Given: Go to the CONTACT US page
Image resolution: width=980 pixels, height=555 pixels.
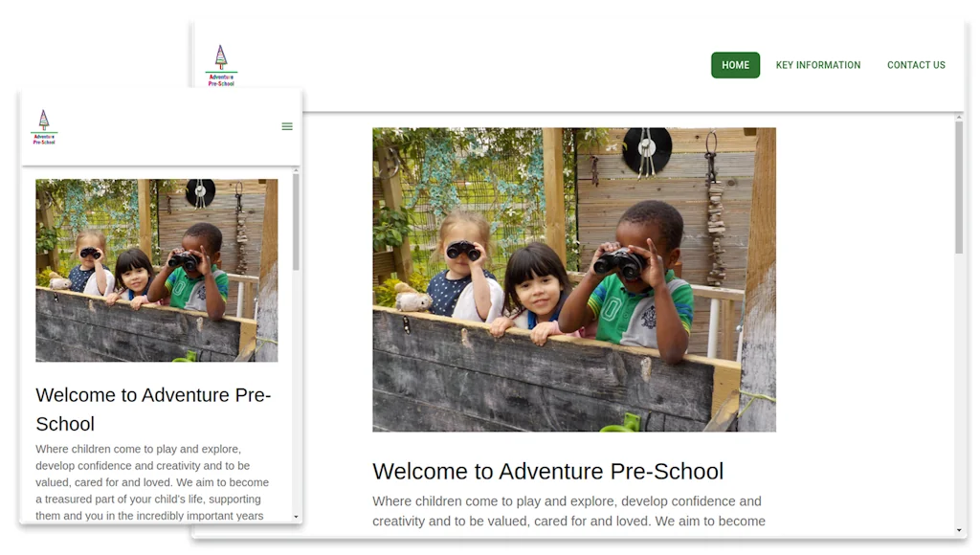Looking at the screenshot, I should coord(916,65).
